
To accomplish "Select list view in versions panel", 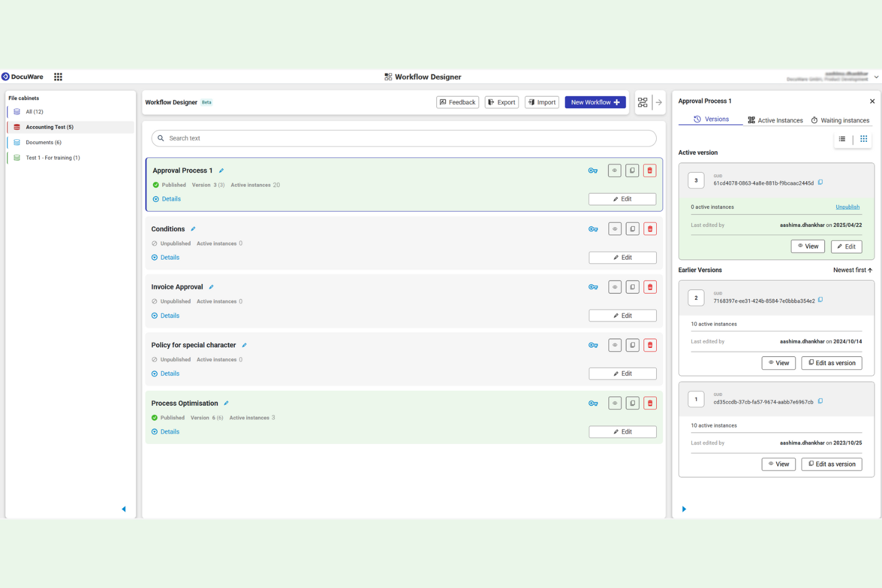I will point(842,139).
